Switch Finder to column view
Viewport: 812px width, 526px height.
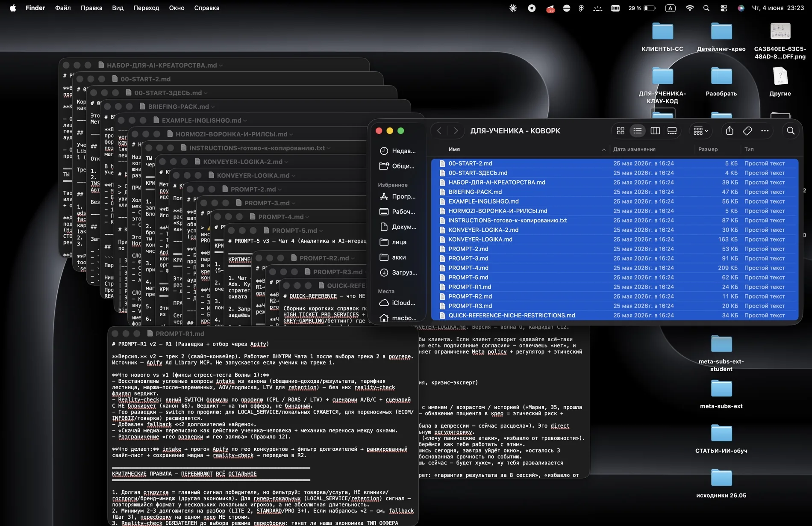point(655,131)
